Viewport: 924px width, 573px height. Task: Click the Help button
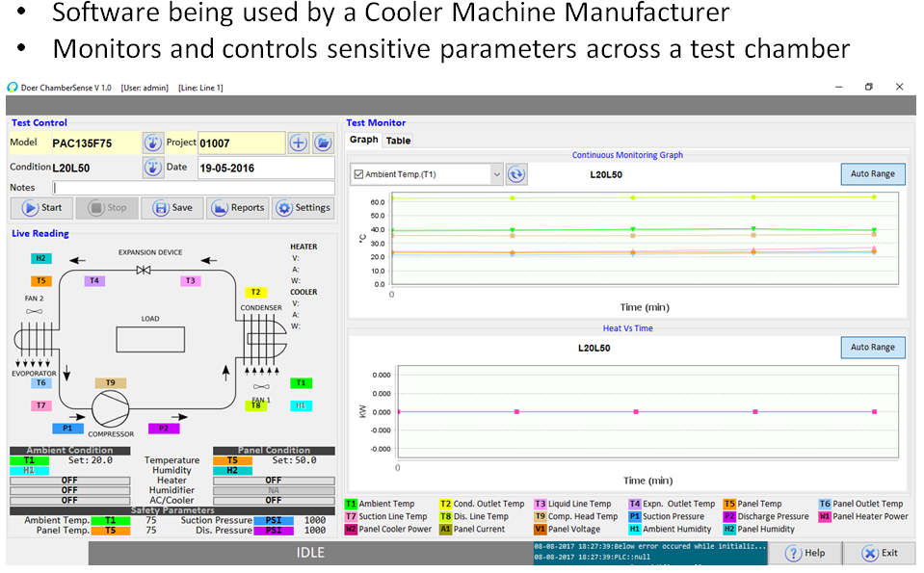pos(805,553)
